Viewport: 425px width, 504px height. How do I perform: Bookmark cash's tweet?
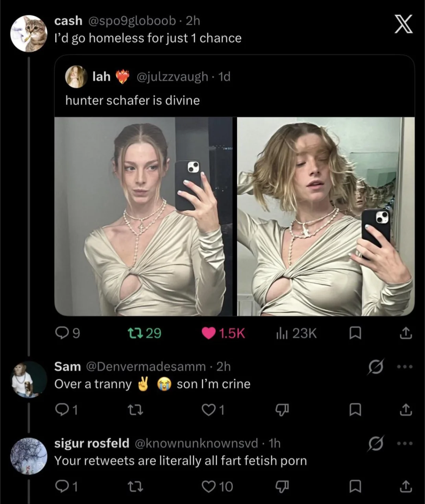pyautogui.click(x=355, y=334)
